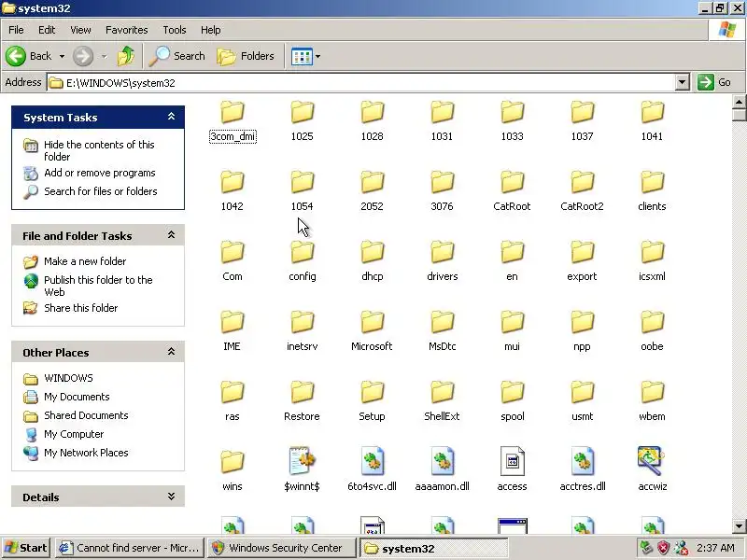Open Shared Documents link
Viewport: 747px width, 560px height.
86,415
